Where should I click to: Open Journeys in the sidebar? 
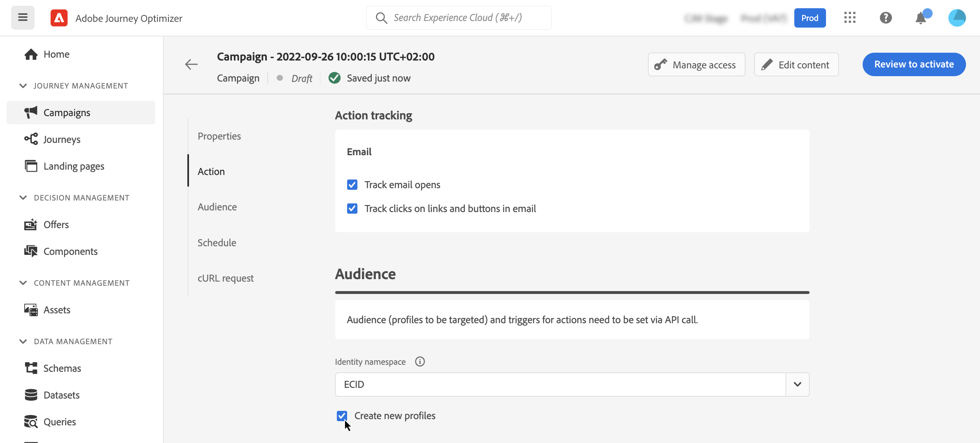(62, 140)
